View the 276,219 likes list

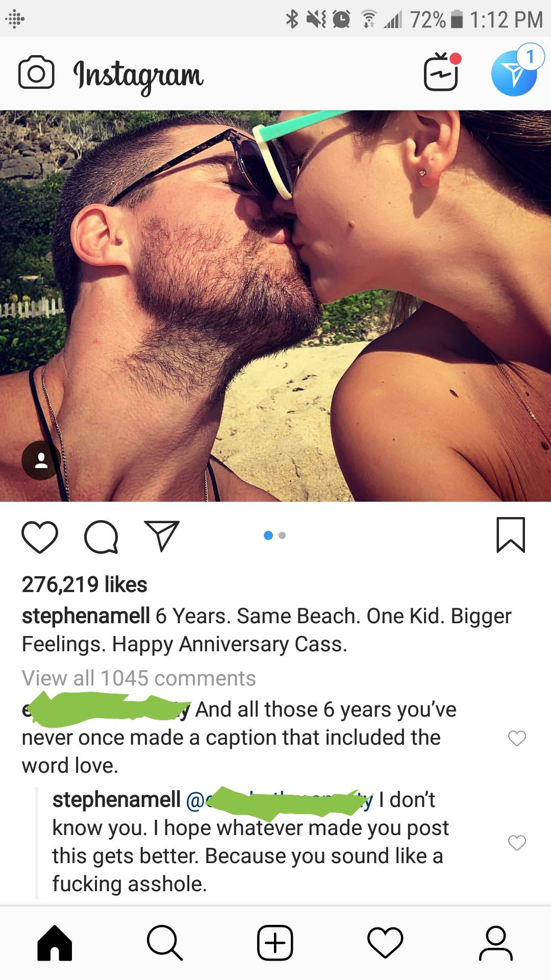point(84,584)
